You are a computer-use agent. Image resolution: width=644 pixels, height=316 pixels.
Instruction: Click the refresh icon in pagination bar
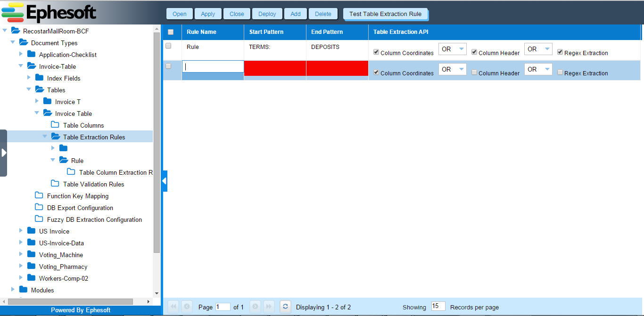coord(285,307)
